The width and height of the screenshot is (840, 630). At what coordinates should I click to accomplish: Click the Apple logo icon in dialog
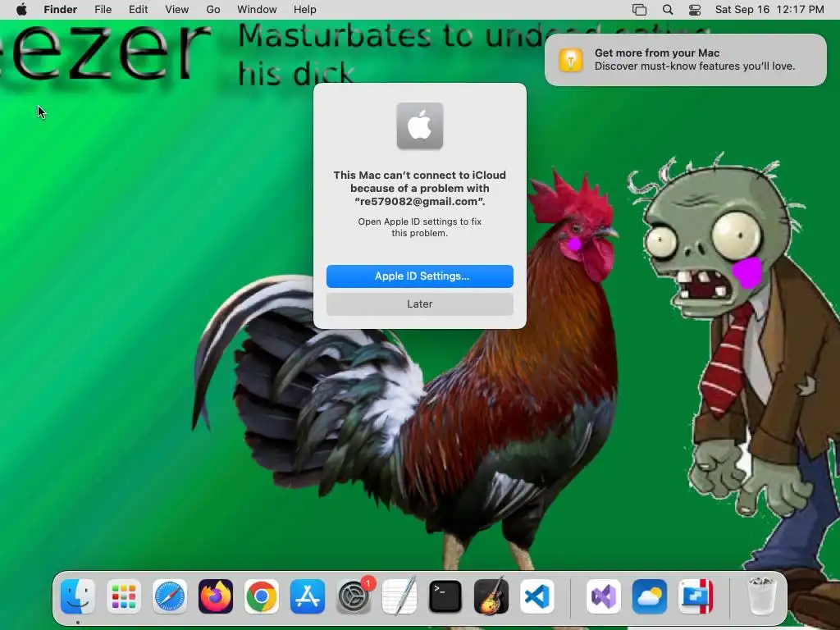click(420, 126)
